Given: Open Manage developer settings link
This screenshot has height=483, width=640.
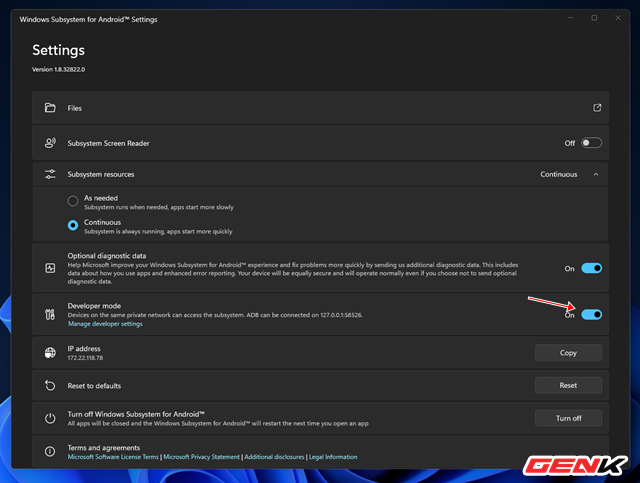Looking at the screenshot, I should point(105,324).
